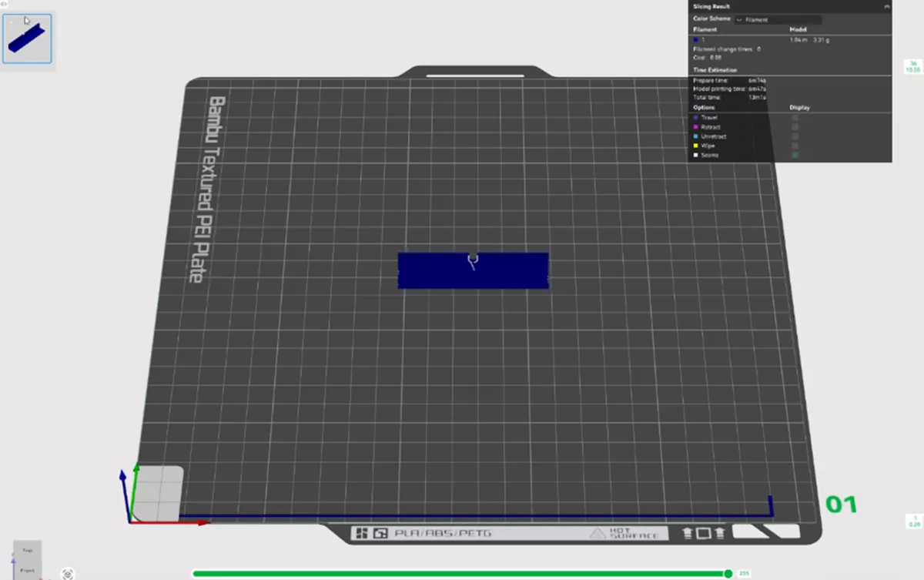This screenshot has height=580, width=924.
Task: Click the Seams white legend square
Action: [x=695, y=156]
